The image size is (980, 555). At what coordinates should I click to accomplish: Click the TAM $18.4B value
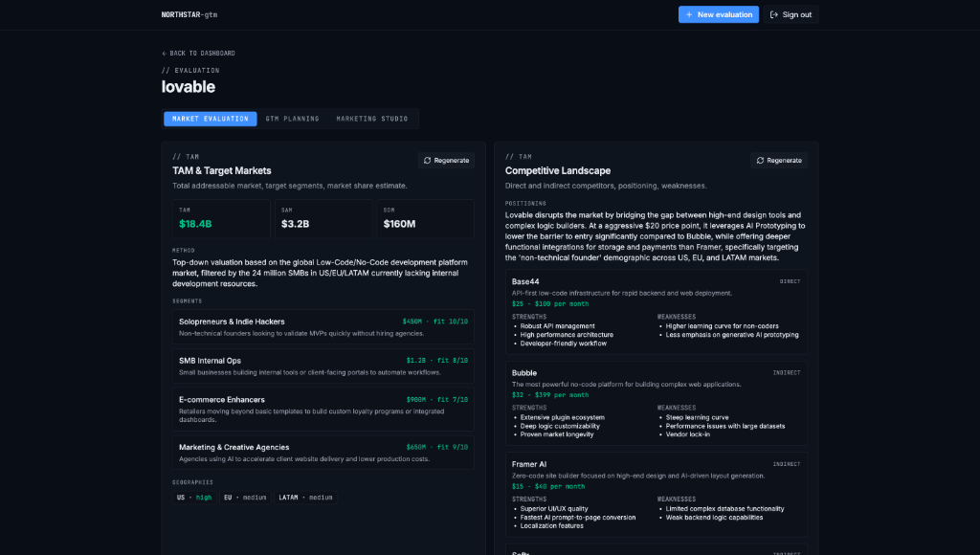tap(195, 224)
